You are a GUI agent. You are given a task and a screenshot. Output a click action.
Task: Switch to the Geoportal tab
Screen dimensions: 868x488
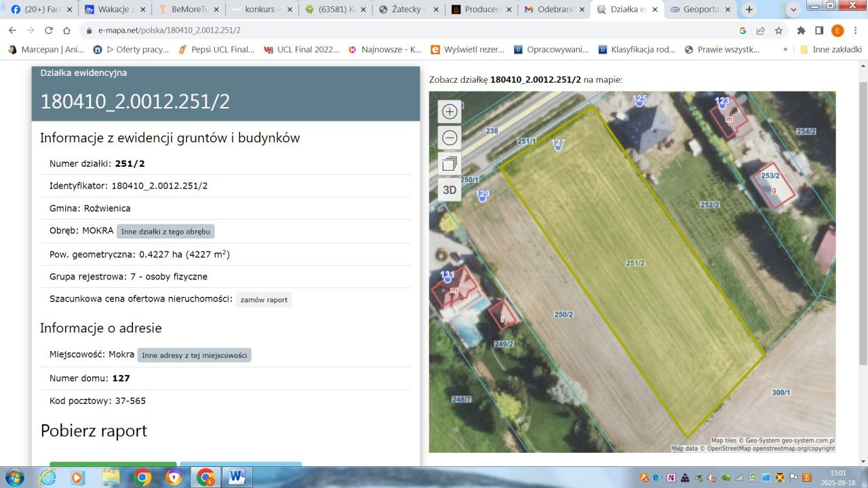pos(701,9)
